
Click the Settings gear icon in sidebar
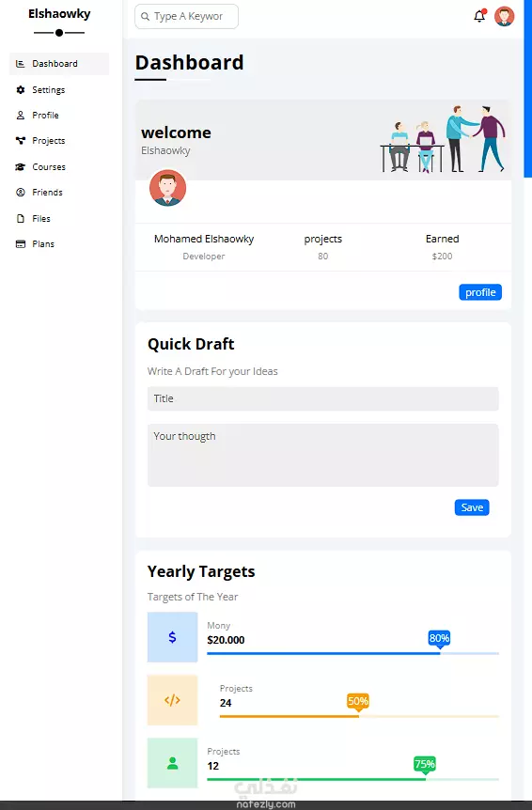(x=21, y=90)
